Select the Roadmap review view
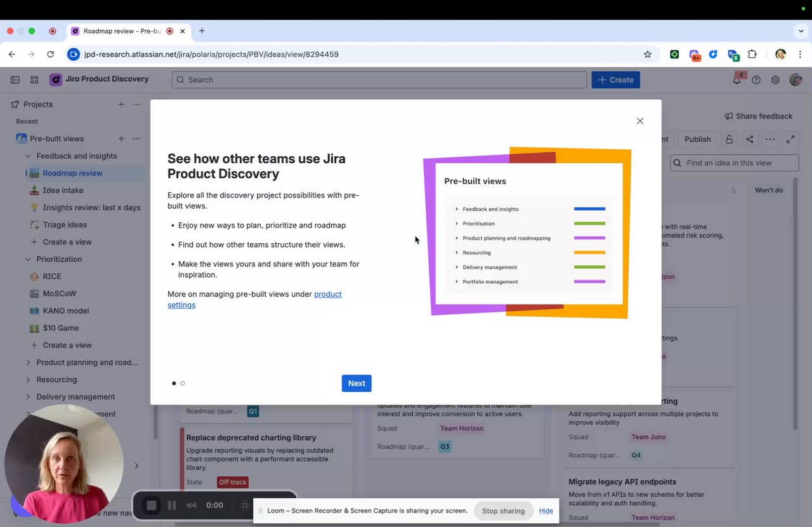The height and width of the screenshot is (527, 812). [x=72, y=173]
